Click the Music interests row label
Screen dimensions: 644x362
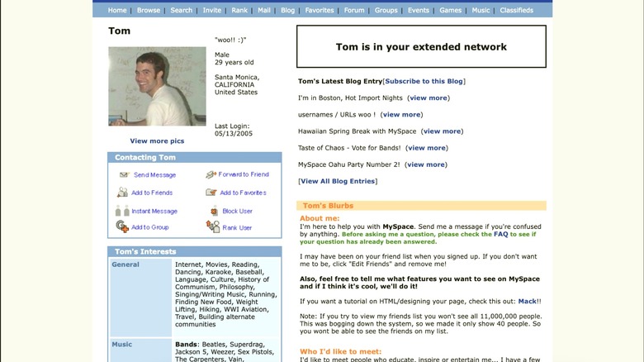122,345
